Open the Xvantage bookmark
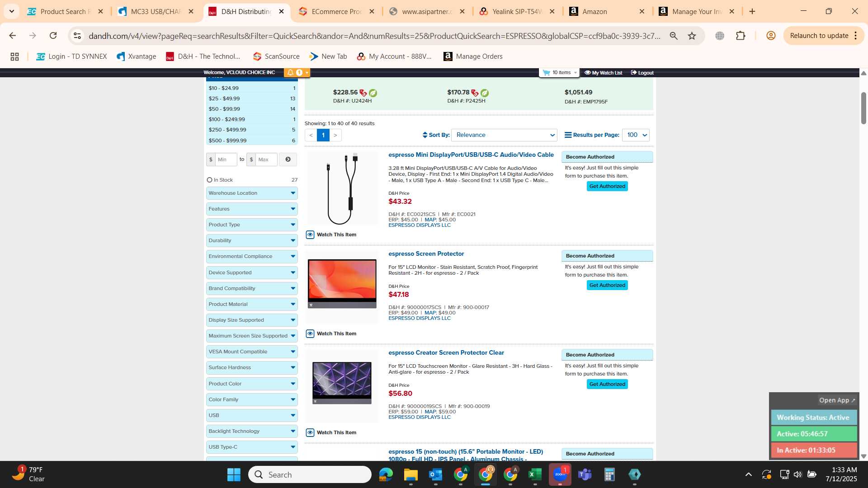The image size is (868, 488). coord(136,56)
